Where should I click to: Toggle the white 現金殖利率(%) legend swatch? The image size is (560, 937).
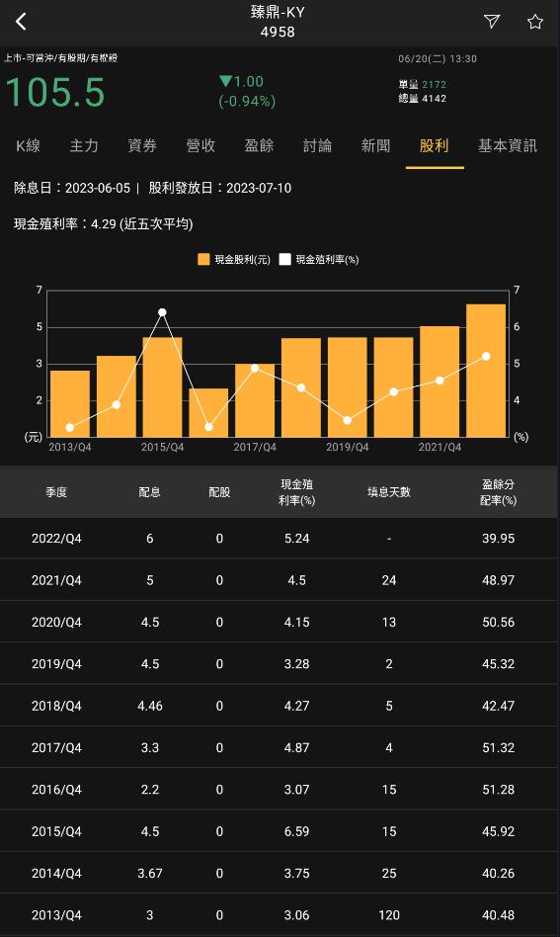click(284, 259)
